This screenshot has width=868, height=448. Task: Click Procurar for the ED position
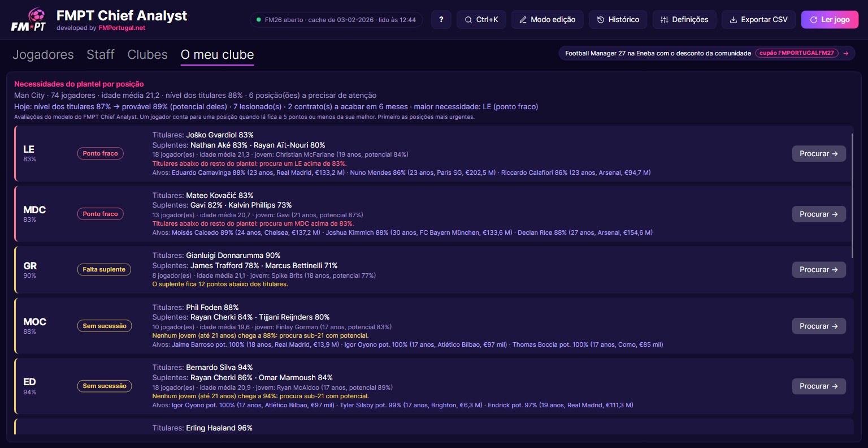pos(819,386)
